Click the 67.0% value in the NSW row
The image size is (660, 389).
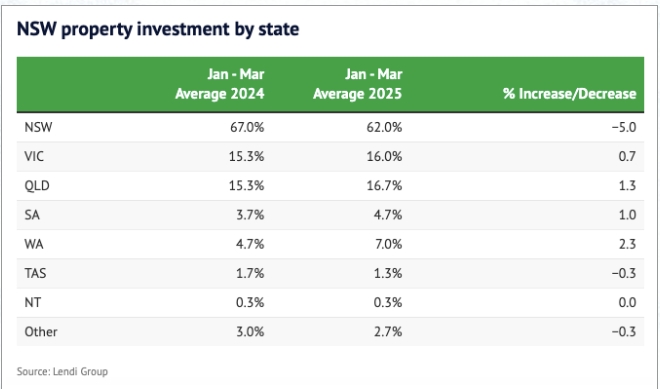tap(247, 127)
